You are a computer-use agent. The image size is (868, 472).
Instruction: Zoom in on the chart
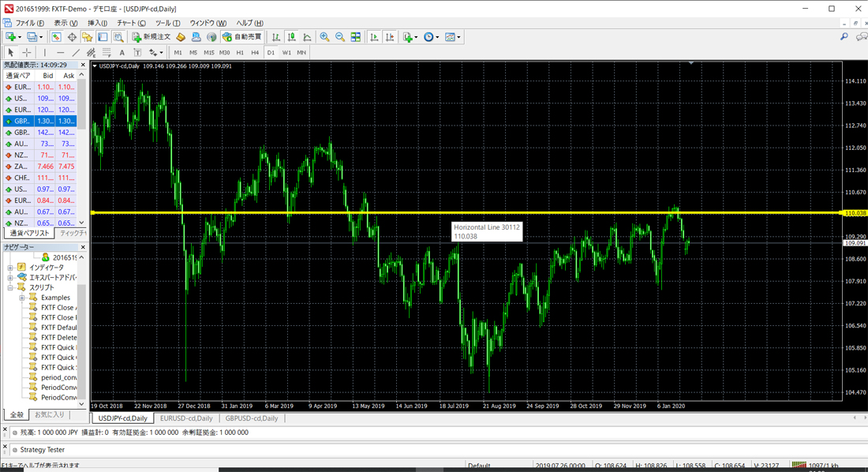[324, 37]
